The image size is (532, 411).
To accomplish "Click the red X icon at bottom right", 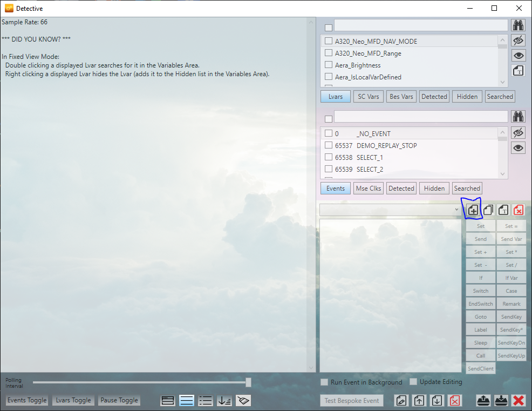I will [519, 400].
